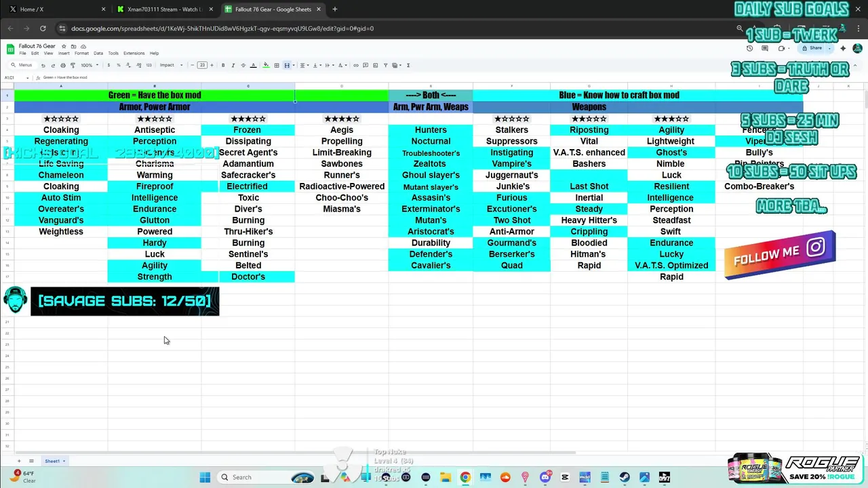Open the Insert menu
The image size is (868, 488).
[x=64, y=53]
